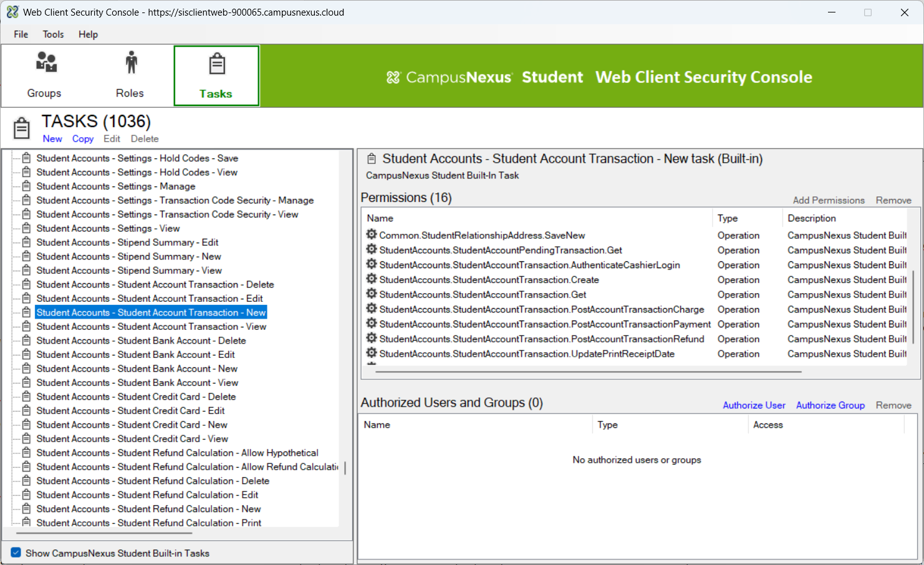Click task icon for Settings - Manage
The width and height of the screenshot is (924, 565).
pyautogui.click(x=26, y=186)
